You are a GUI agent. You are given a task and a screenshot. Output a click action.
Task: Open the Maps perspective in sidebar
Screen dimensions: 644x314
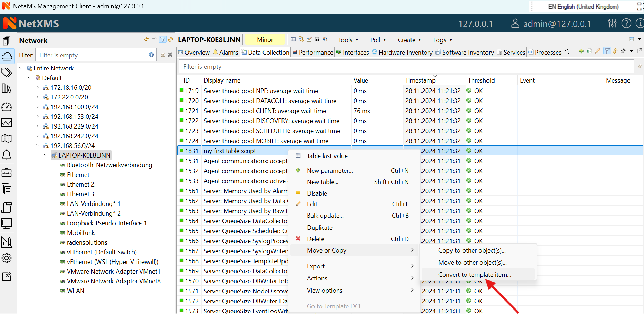(x=7, y=139)
